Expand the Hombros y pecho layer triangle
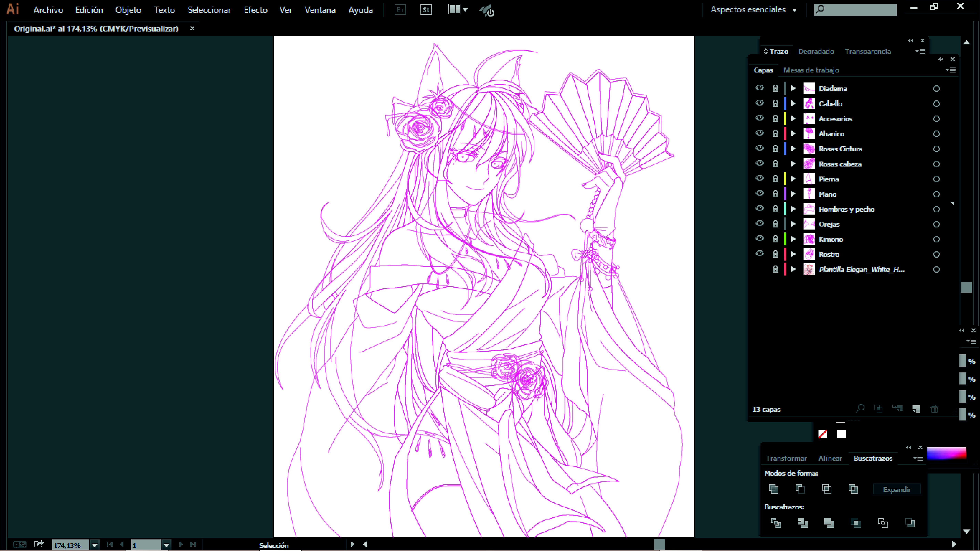Image resolution: width=980 pixels, height=551 pixels. click(x=793, y=209)
